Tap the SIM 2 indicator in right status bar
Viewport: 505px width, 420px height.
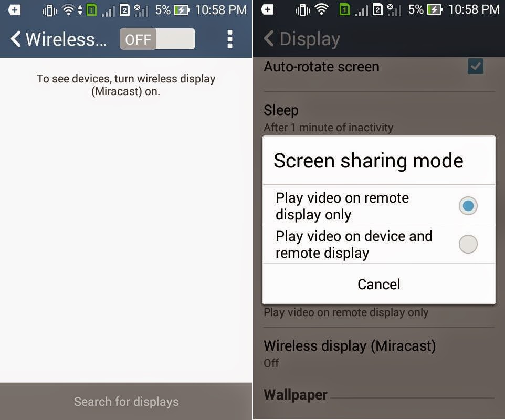[377, 10]
